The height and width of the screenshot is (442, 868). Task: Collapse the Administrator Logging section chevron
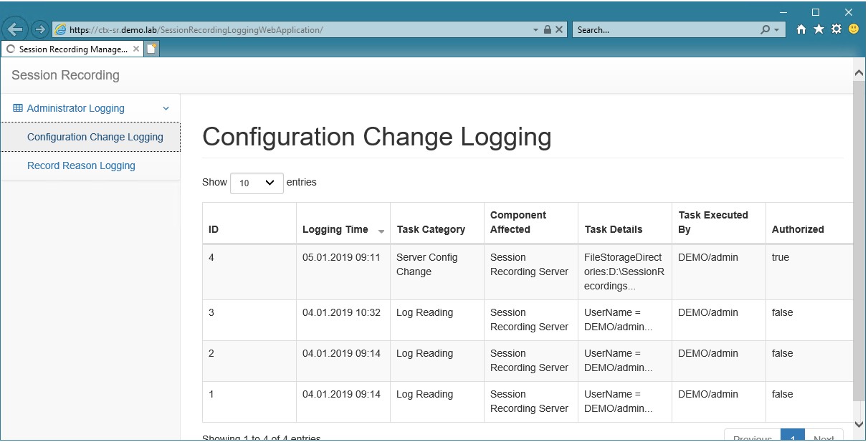(x=166, y=108)
